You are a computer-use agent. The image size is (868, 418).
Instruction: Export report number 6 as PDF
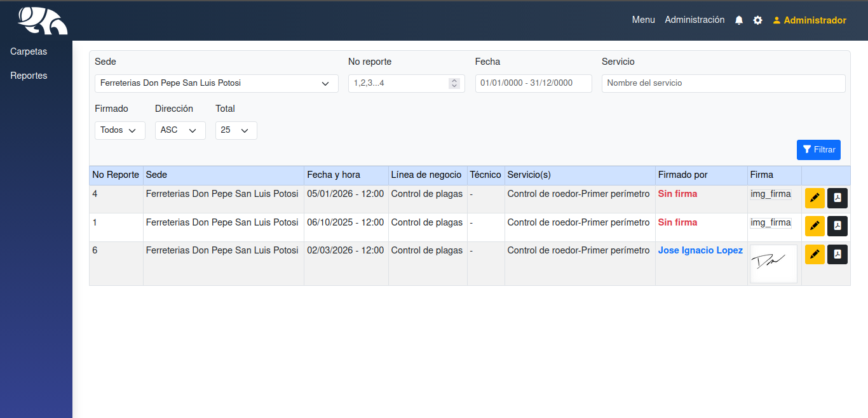(x=837, y=254)
